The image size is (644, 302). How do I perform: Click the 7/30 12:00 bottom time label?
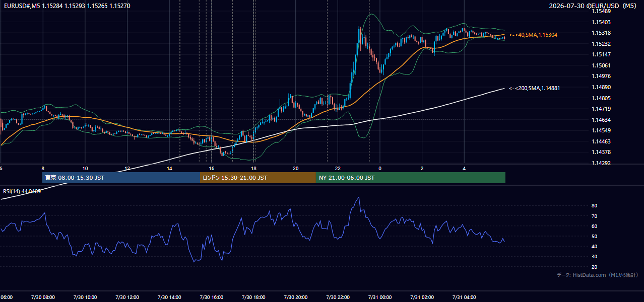[127, 297]
